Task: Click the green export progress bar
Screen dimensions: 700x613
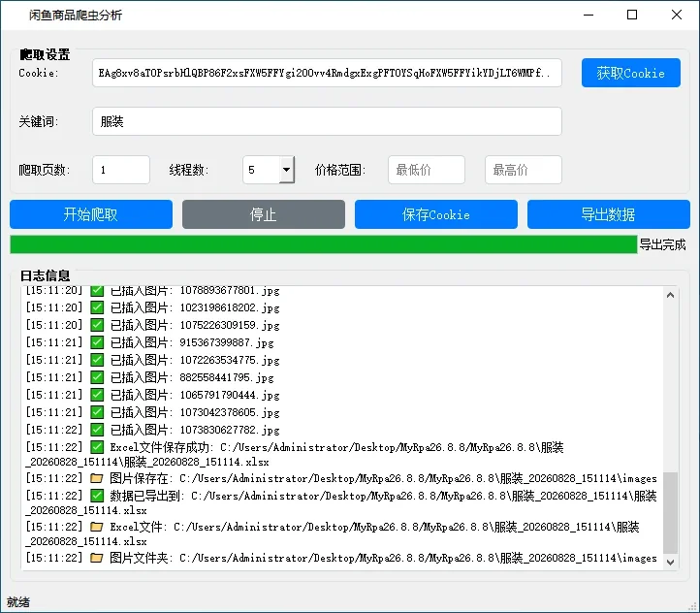Action: pos(324,244)
